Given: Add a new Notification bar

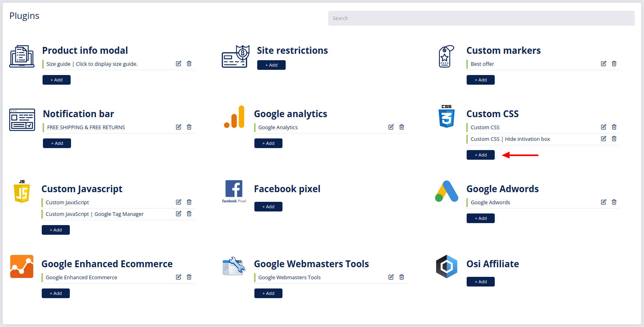Looking at the screenshot, I should click(x=57, y=143).
